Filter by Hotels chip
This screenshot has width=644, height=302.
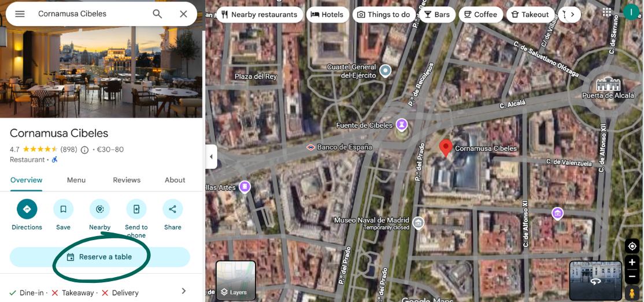pyautogui.click(x=327, y=15)
